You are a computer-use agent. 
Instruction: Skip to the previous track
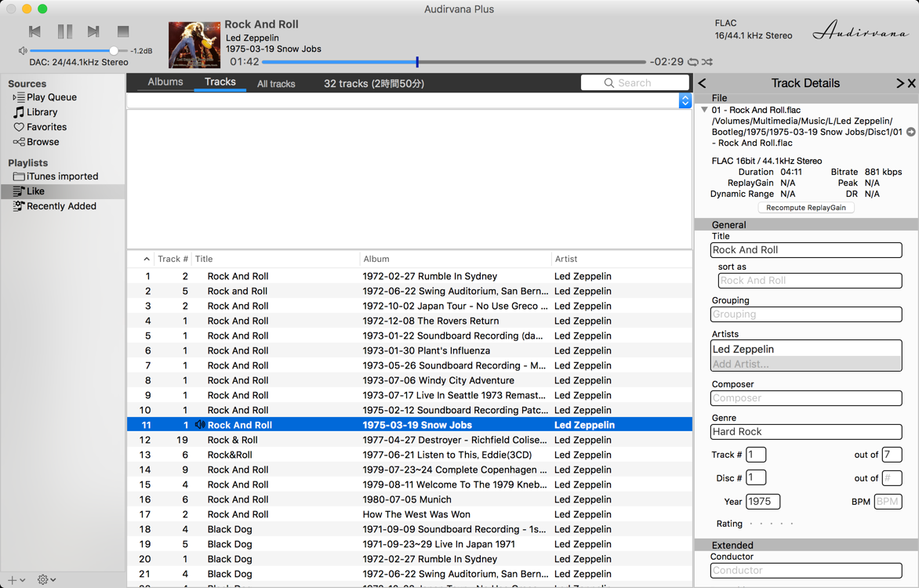tap(35, 31)
